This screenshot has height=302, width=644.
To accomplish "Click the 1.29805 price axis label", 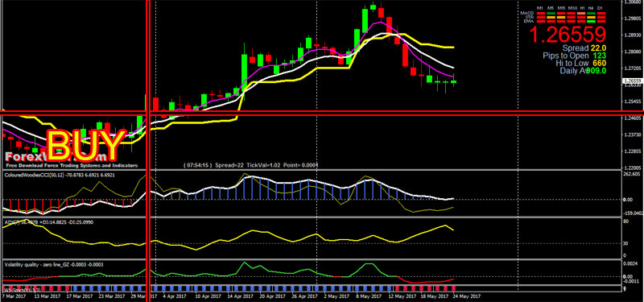I will pos(633,18).
